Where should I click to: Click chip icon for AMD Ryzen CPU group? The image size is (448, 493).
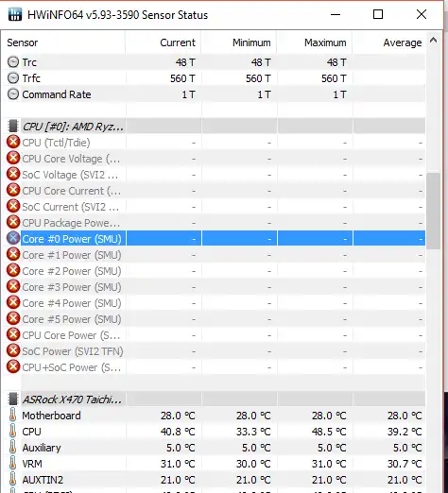click(x=13, y=127)
